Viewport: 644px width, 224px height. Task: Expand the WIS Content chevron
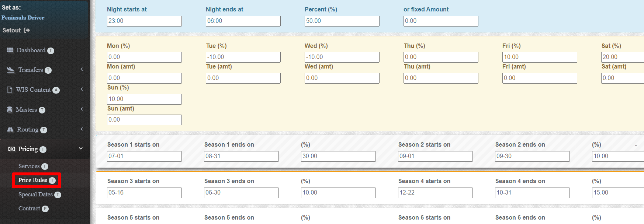click(82, 89)
